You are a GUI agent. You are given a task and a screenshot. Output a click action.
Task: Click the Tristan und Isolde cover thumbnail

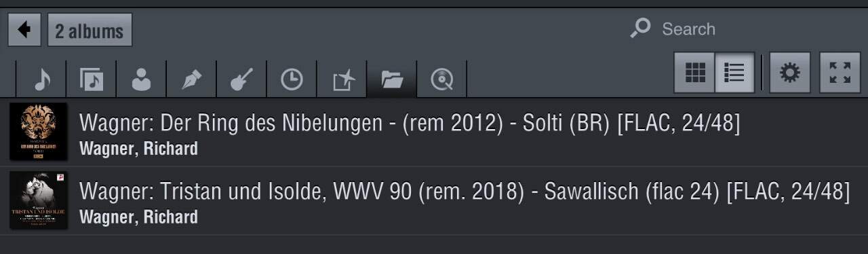click(39, 200)
